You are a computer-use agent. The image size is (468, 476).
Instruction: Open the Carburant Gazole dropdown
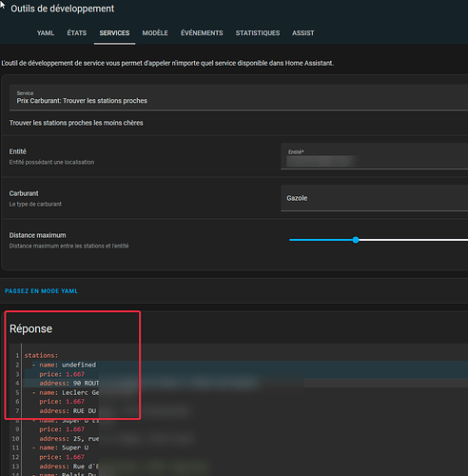[374, 198]
